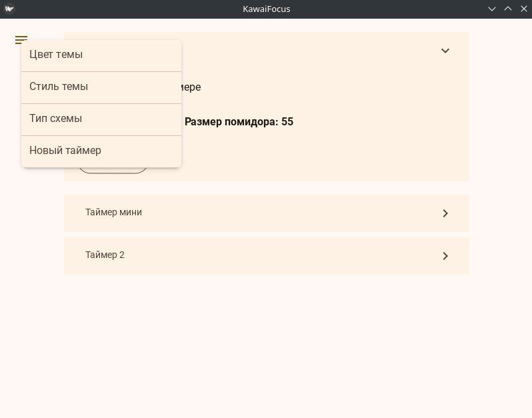This screenshot has width=532, height=418.
Task: Minimize the KawaiFocus window
Action: 492,9
